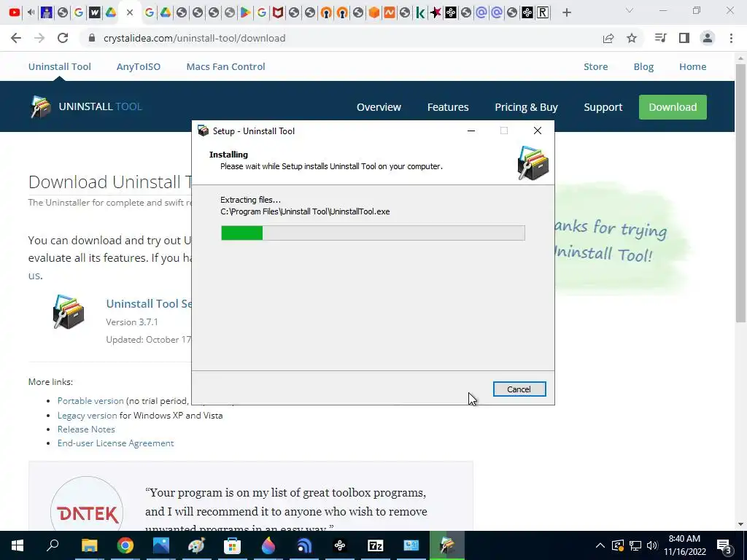
Task: Go to the Home link
Action: [x=693, y=66]
